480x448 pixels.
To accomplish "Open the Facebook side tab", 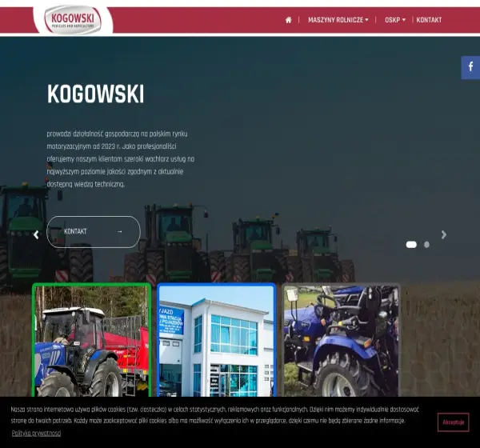I will [x=470, y=68].
